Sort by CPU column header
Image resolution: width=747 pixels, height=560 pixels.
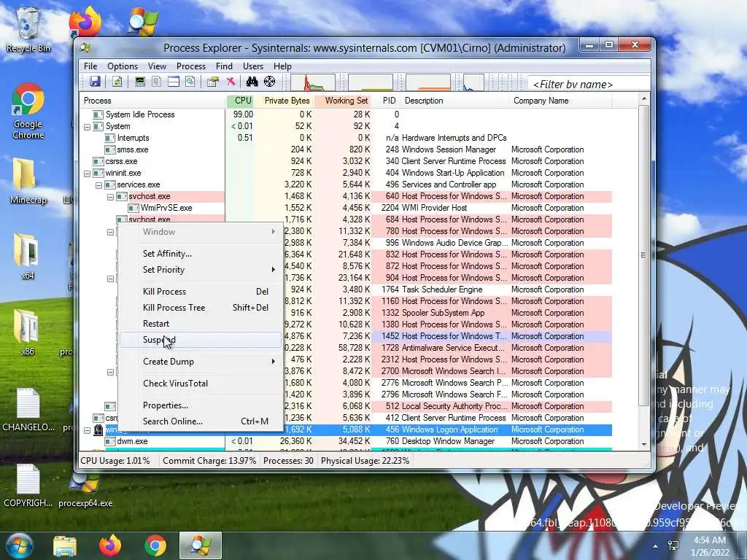(x=240, y=101)
